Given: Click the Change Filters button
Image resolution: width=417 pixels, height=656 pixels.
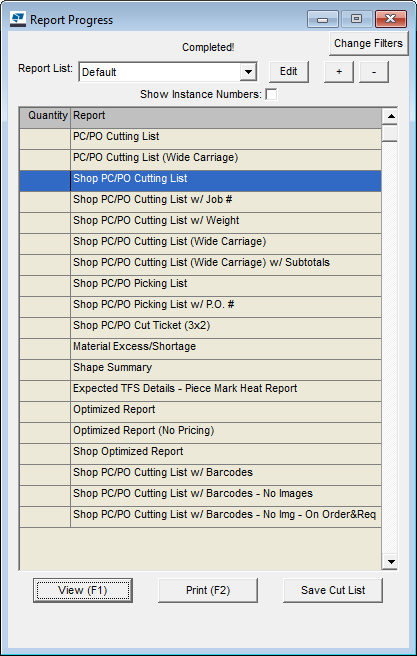Looking at the screenshot, I should coord(368,44).
